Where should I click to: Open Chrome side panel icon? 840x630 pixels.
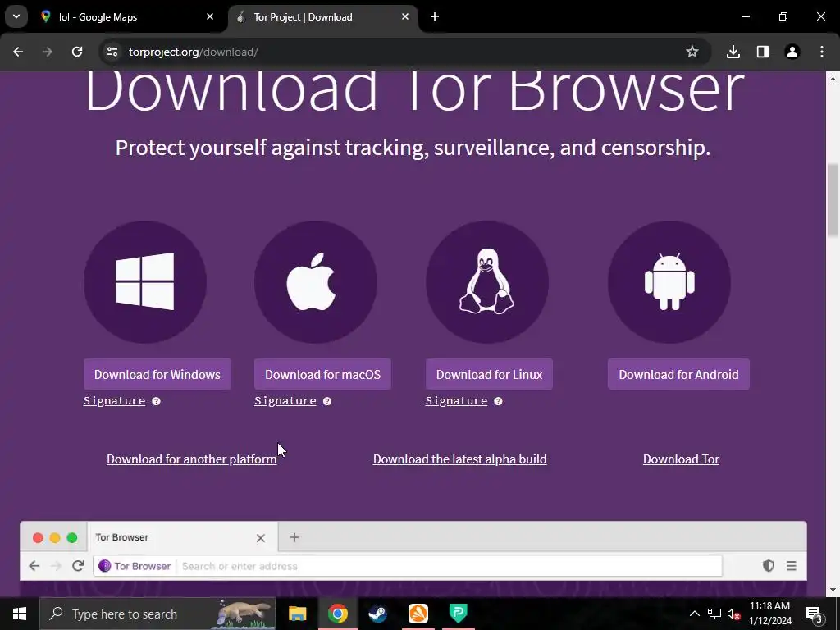click(763, 52)
